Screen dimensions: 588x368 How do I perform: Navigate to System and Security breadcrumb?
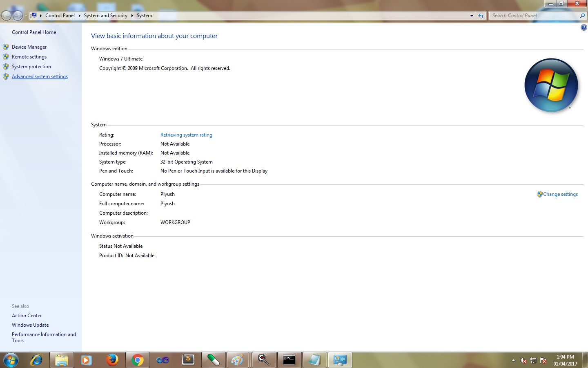pos(105,15)
